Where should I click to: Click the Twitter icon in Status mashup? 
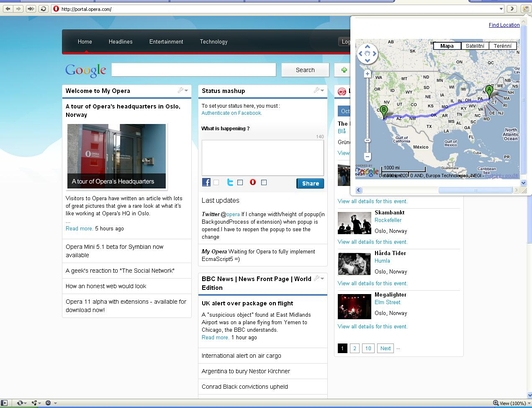(x=230, y=182)
